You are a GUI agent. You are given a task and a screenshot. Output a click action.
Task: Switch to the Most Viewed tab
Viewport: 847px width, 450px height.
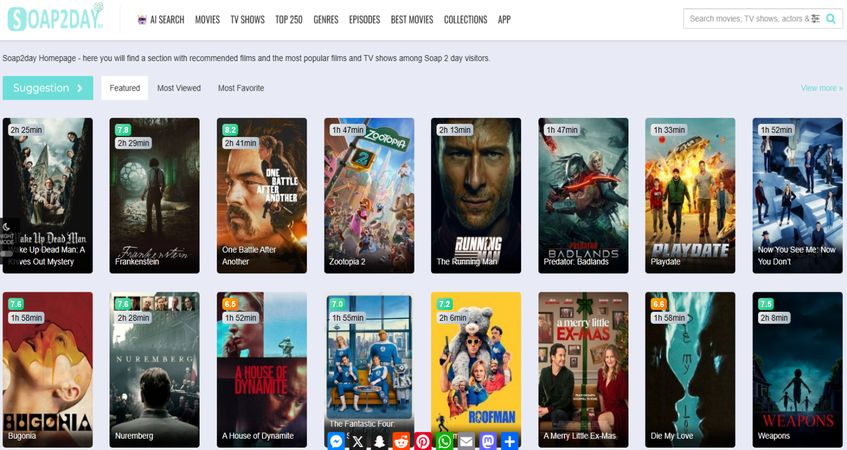(x=179, y=88)
